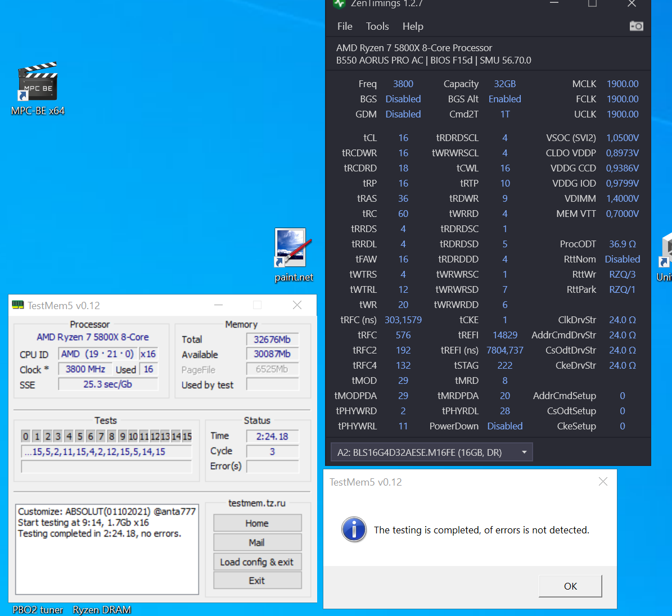
Task: Click the B550 AORUS PRO AC BIOS line
Action: click(x=434, y=60)
